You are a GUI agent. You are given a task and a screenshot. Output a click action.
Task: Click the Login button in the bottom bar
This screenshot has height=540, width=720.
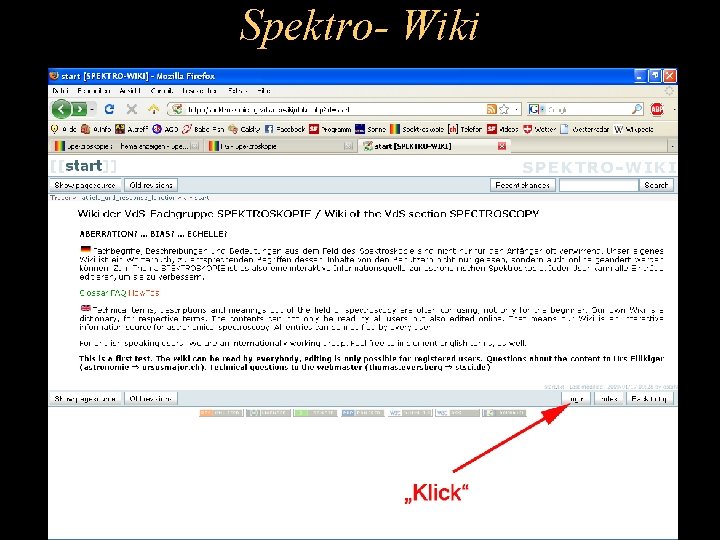(576, 399)
